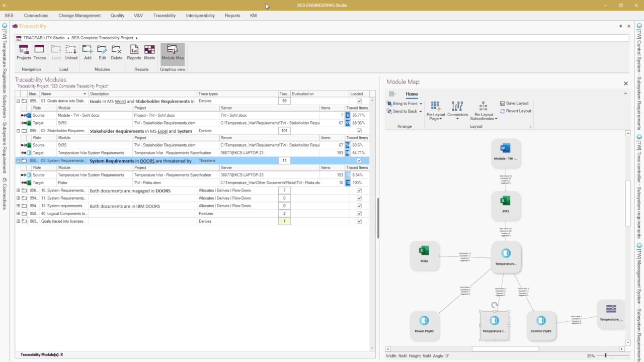Unload the selected traceability module
The width and height of the screenshot is (644, 362).
(71, 52)
